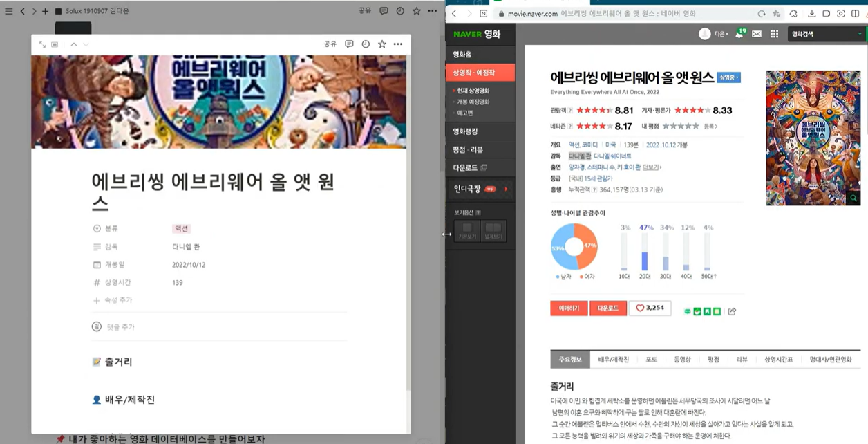Open comments icon in Notion top bar
The height and width of the screenshot is (444, 868).
point(384,11)
